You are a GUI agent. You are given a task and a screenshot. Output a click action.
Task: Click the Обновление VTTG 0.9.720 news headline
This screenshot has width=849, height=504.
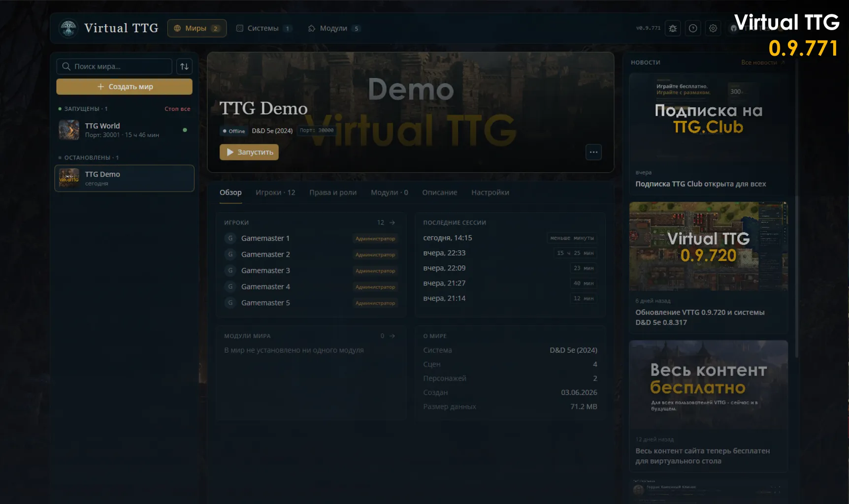[700, 317]
